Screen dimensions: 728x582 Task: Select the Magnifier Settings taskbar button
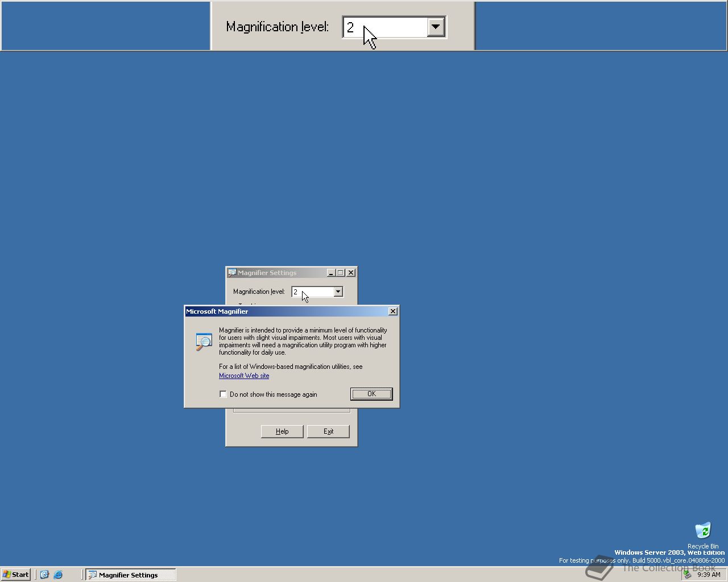[131, 575]
